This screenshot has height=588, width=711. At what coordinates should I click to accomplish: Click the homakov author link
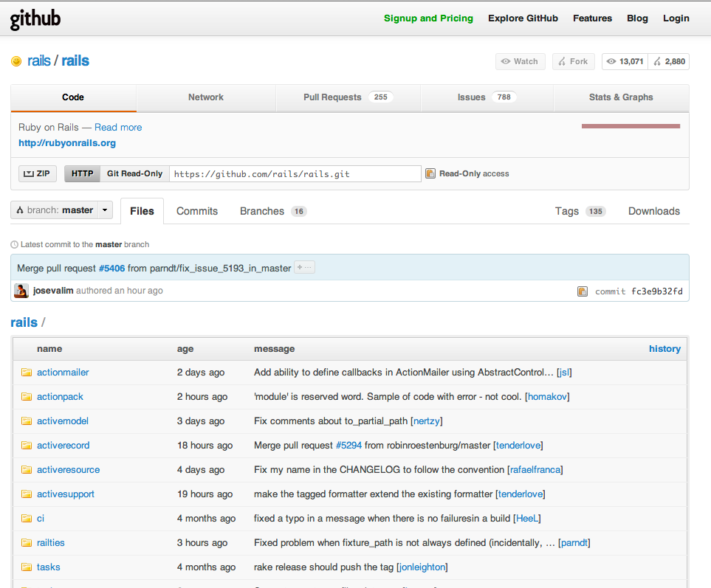[x=547, y=397]
